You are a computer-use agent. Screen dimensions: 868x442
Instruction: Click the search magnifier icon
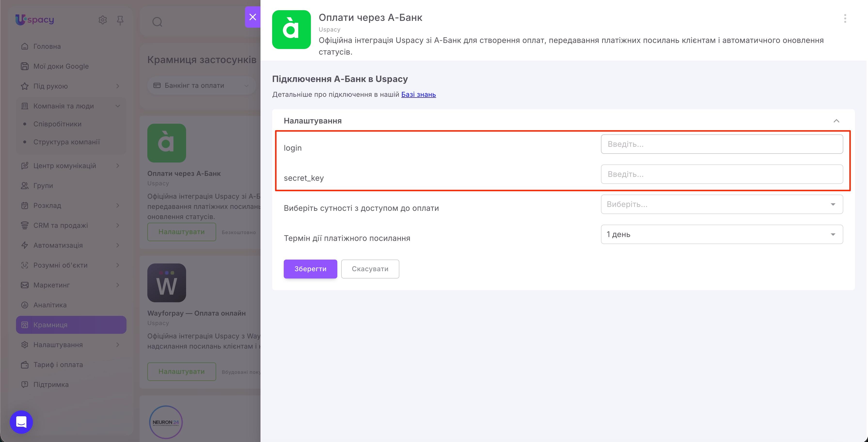[157, 22]
